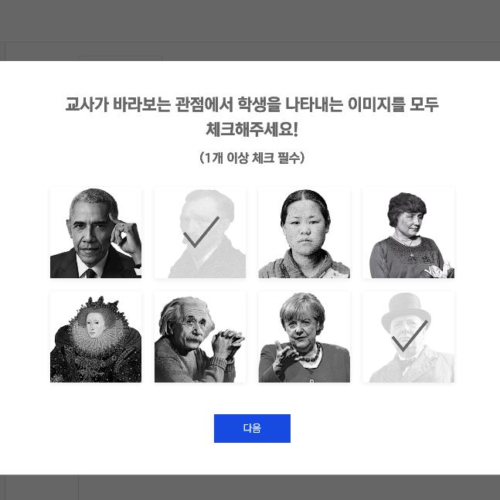The height and width of the screenshot is (500, 500).
Task: Click the heading starting with 교사가 바라보는
Action: tap(252, 104)
